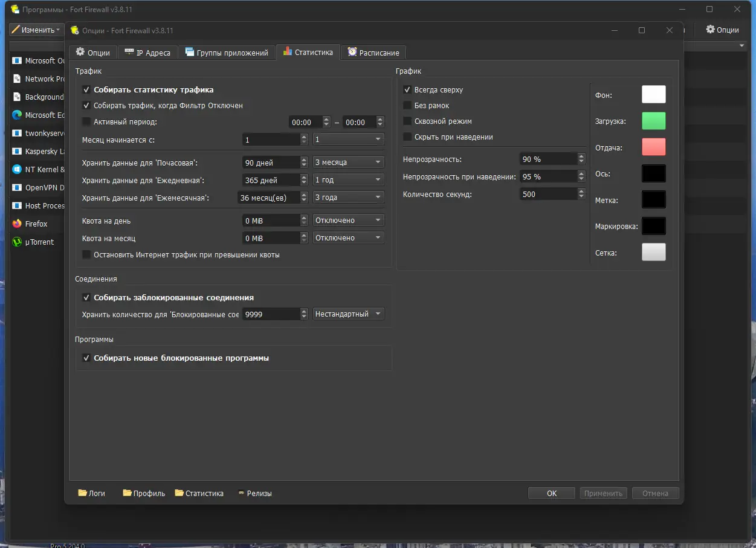Screen dimensions: 756x548
Task: Switch to the Группы приложений tab
Action: click(x=227, y=53)
